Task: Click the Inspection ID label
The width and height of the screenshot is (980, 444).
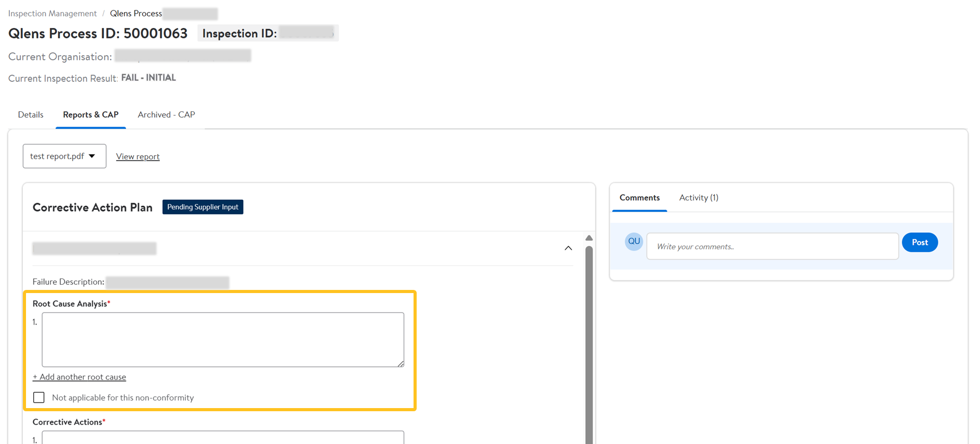Action: pos(239,33)
